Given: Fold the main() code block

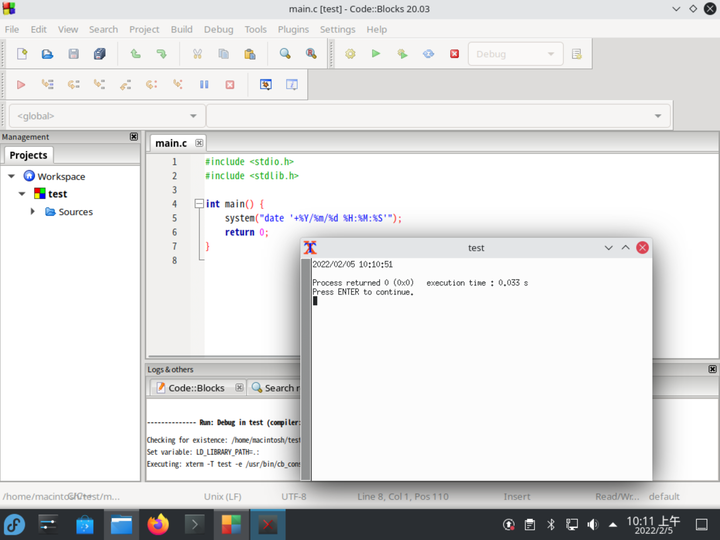Looking at the screenshot, I should point(199,203).
